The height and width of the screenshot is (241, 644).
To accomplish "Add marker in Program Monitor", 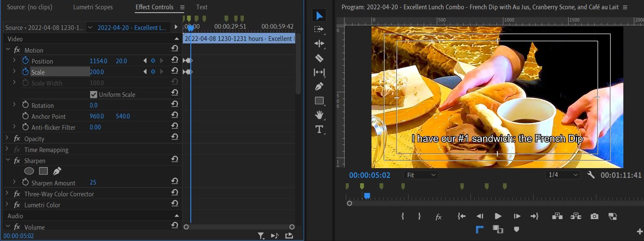I will 516,229.
